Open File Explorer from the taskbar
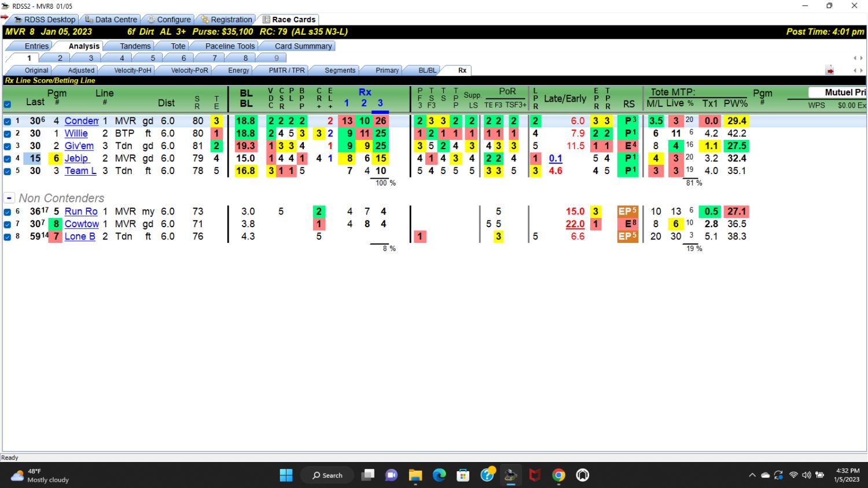 coord(415,475)
